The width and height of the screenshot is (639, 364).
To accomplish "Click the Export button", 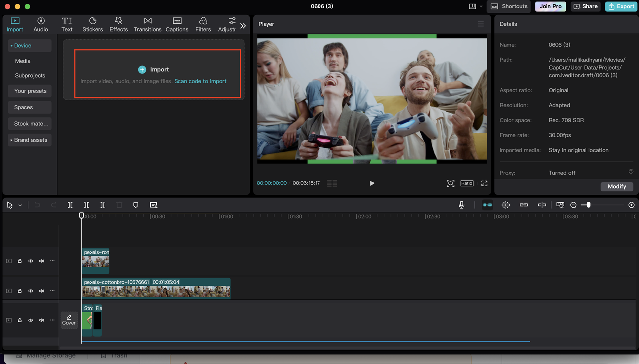I will click(621, 6).
